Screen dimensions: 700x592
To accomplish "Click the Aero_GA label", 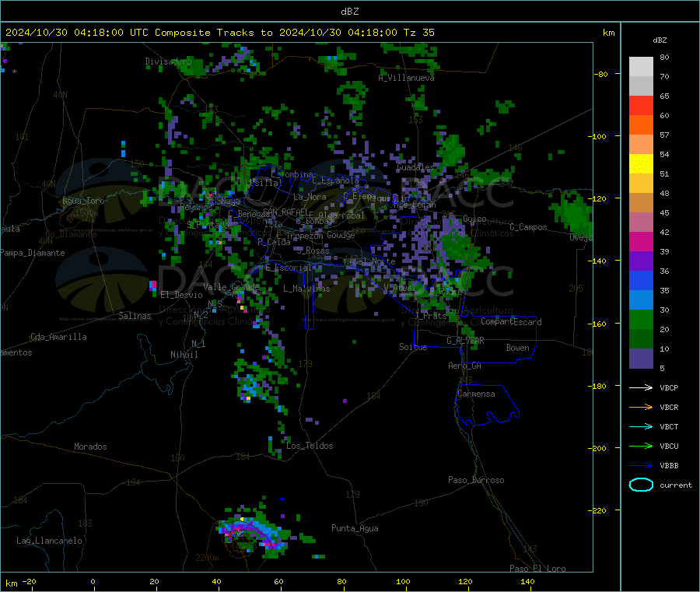I will 465,366.
